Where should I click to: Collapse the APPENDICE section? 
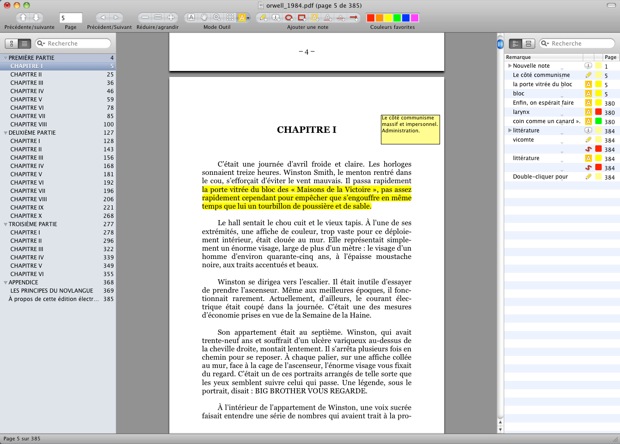(x=6, y=282)
